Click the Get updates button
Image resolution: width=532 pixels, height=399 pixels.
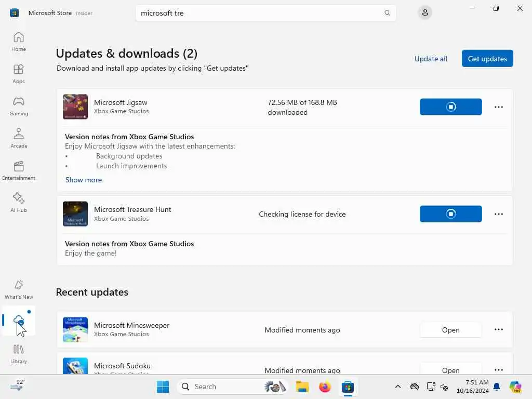(487, 59)
